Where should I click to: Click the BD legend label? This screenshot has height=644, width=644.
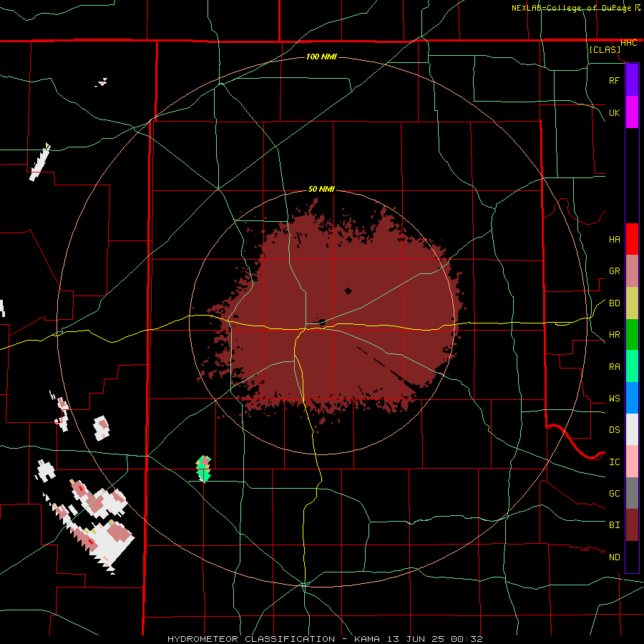pyautogui.click(x=614, y=303)
